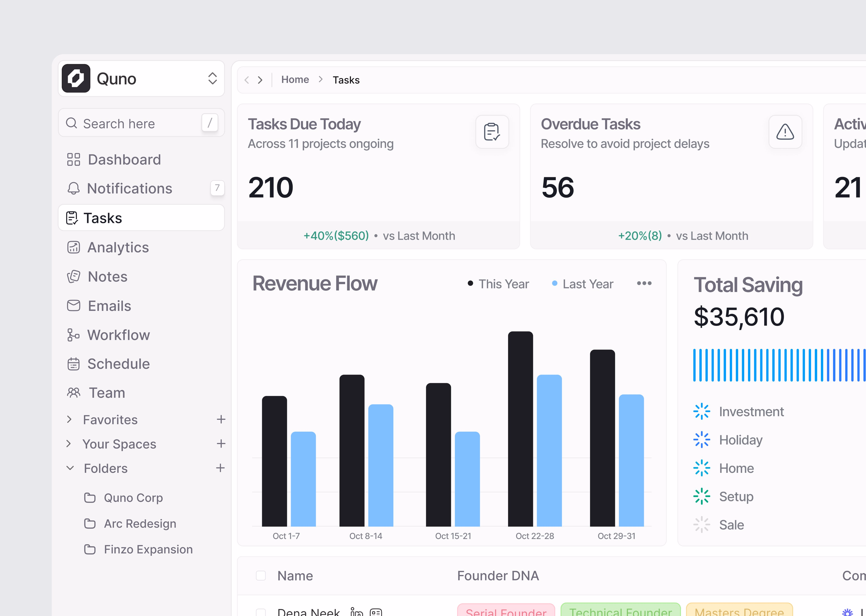This screenshot has width=866, height=616.
Task: Navigate back with the left arrow
Action: (x=247, y=80)
